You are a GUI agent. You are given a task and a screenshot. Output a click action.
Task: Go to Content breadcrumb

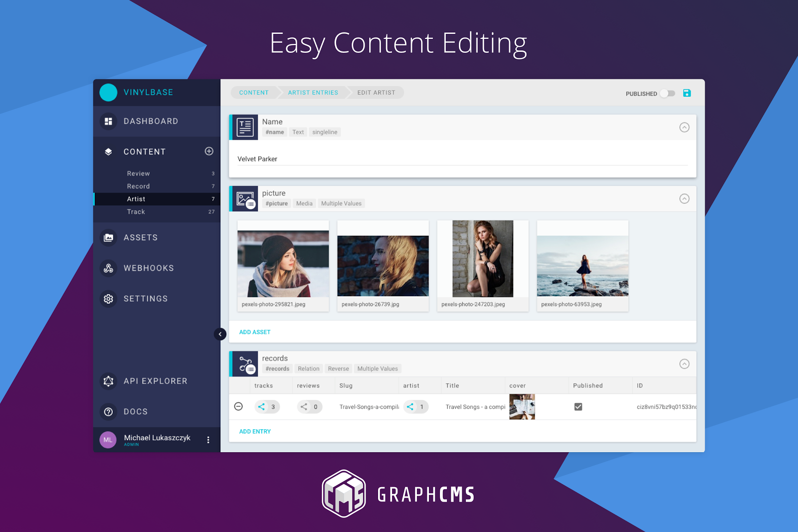254,93
